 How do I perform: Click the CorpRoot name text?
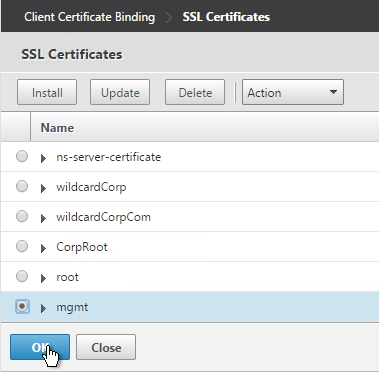pyautogui.click(x=82, y=247)
